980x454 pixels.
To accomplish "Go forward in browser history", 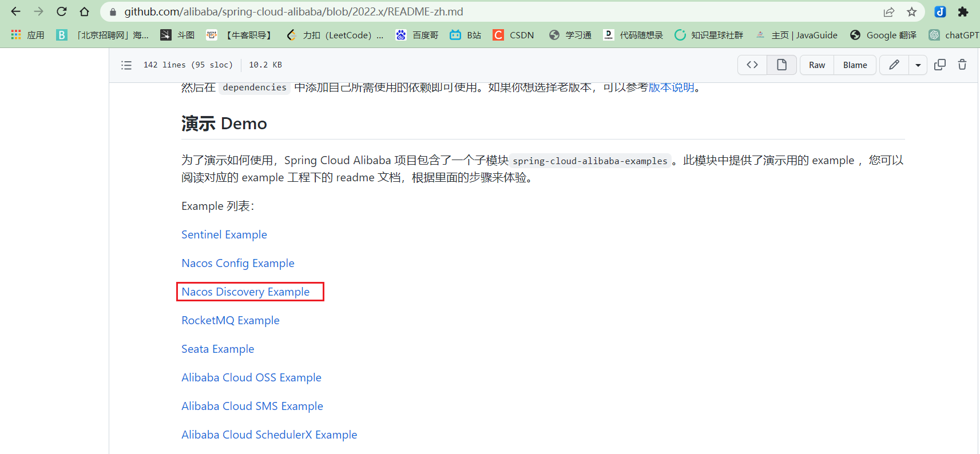I will tap(38, 11).
